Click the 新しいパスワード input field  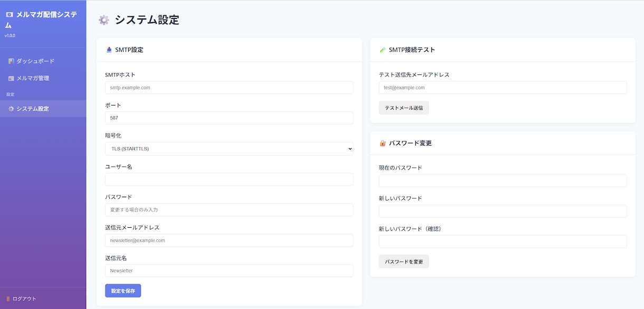pos(503,211)
